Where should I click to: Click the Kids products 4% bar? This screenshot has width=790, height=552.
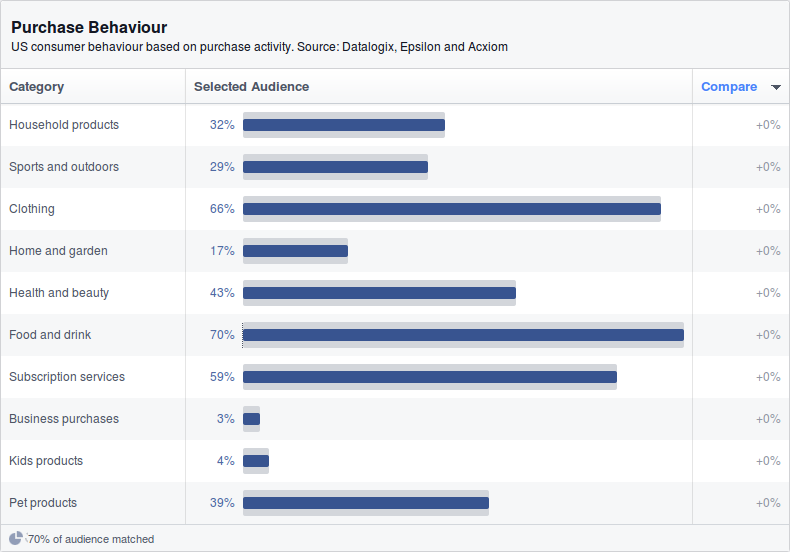tap(256, 461)
